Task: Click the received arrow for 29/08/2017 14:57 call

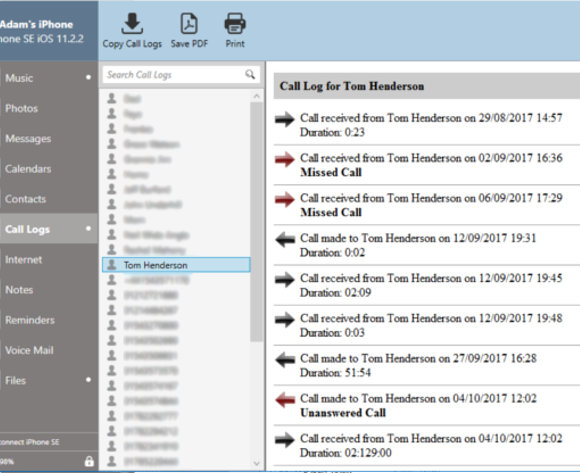Action: click(285, 119)
